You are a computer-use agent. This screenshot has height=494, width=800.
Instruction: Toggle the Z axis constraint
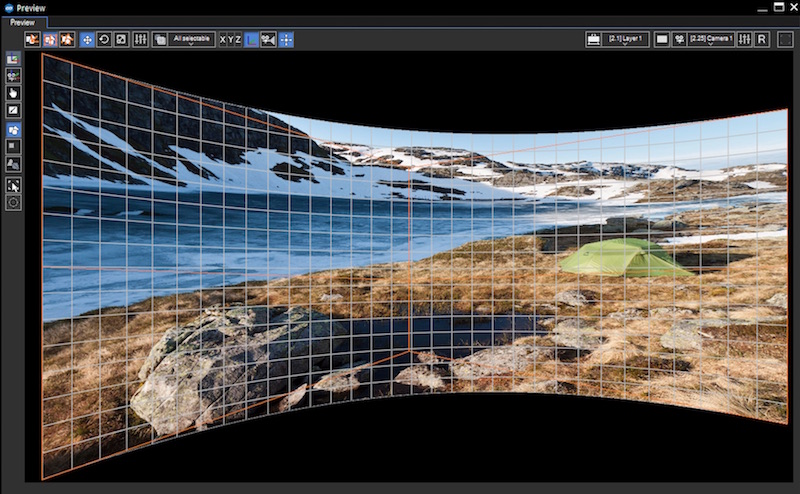click(239, 39)
